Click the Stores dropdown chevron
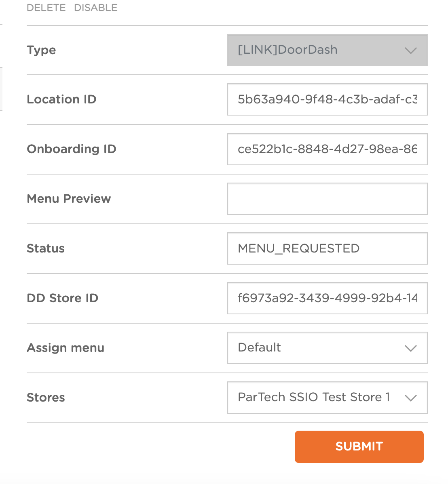This screenshot has width=448, height=484. point(411,398)
